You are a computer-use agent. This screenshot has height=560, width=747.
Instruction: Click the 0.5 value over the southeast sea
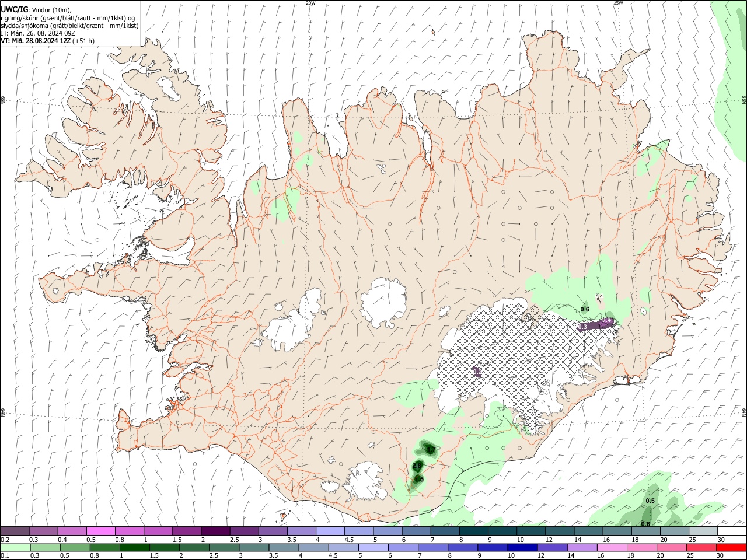click(650, 501)
